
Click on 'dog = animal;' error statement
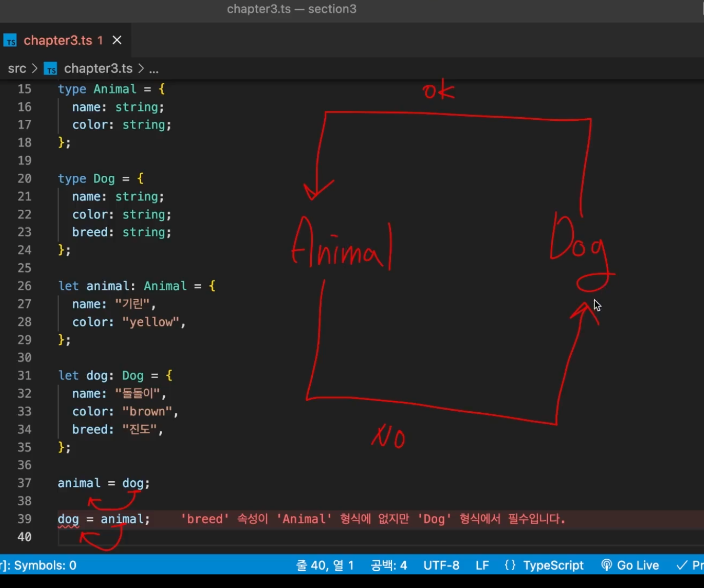pyautogui.click(x=104, y=519)
